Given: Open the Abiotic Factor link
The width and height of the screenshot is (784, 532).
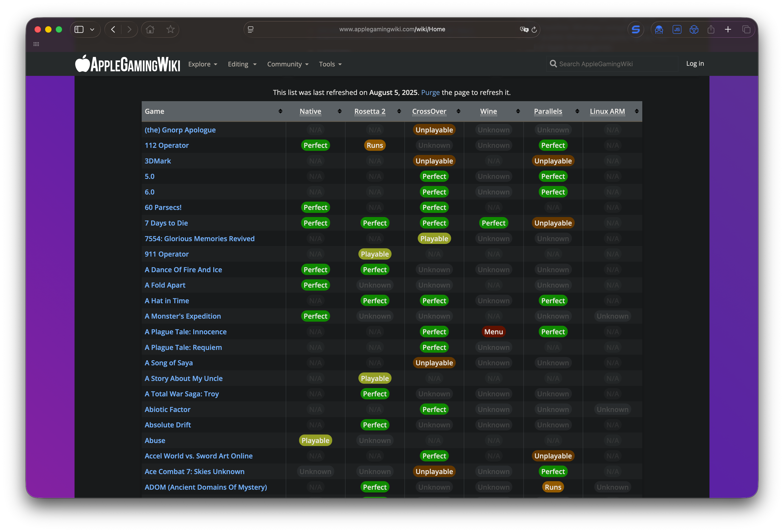Looking at the screenshot, I should [168, 409].
